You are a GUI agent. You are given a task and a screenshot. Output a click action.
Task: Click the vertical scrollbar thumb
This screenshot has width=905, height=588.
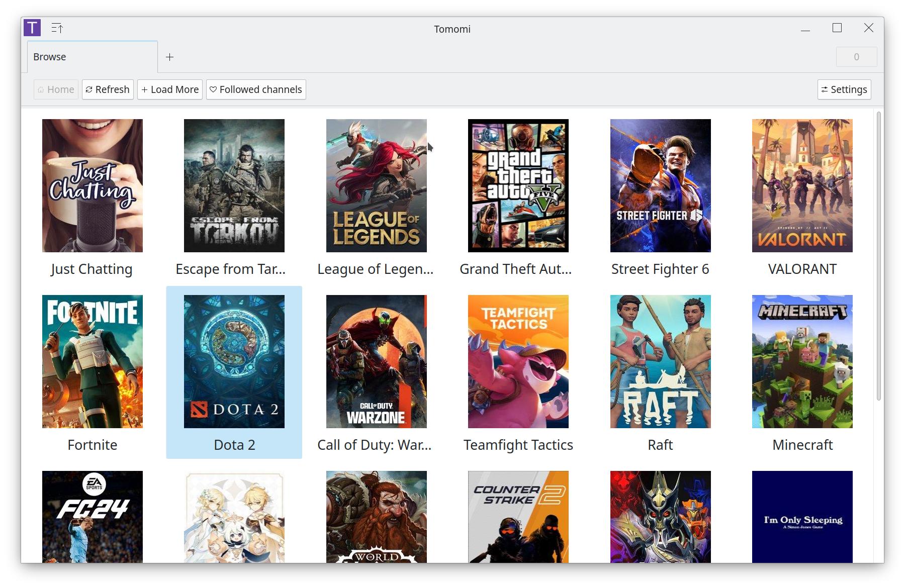(x=879, y=256)
